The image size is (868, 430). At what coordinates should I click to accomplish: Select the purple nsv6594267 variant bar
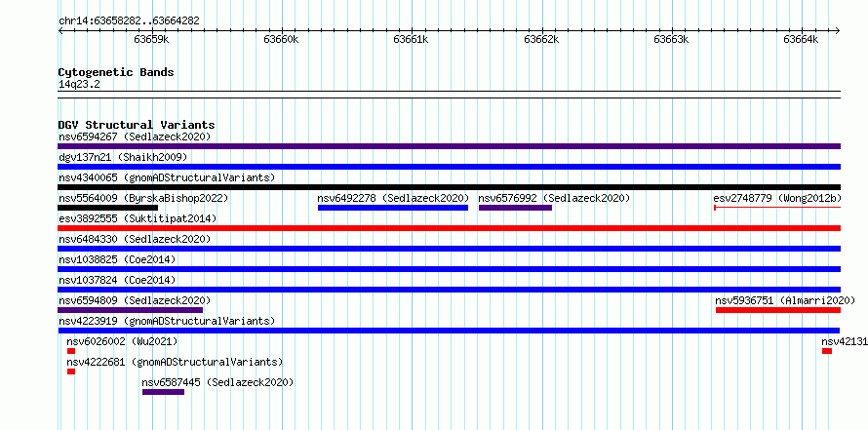click(x=449, y=146)
